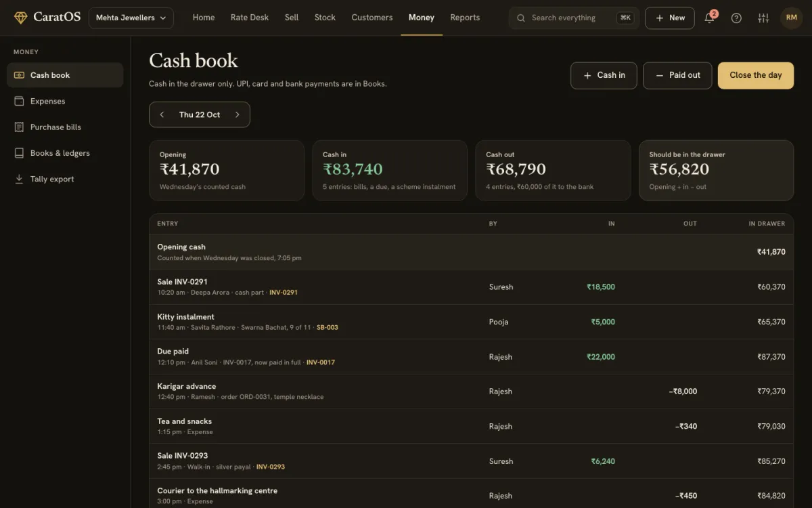Click the Books & ledgers sidebar icon
Image resolution: width=812 pixels, height=508 pixels.
click(19, 153)
